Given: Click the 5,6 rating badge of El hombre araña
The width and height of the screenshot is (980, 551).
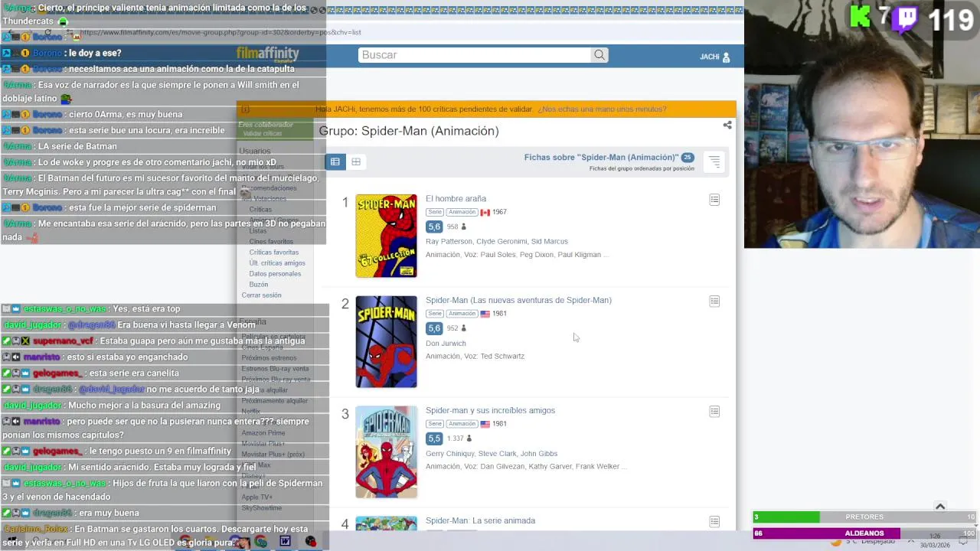Looking at the screenshot, I should (x=434, y=227).
